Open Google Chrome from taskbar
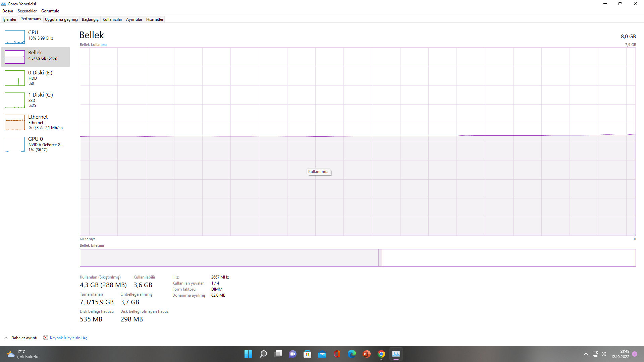Image resolution: width=644 pixels, height=362 pixels. point(381,354)
